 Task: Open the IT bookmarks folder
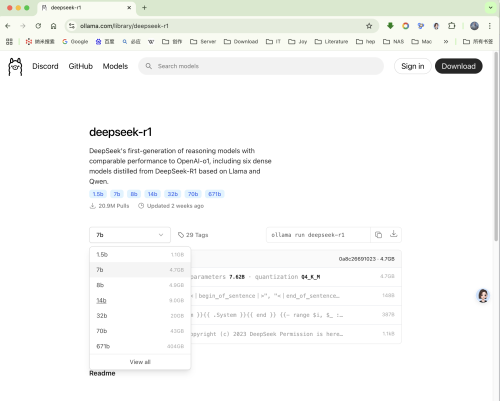273,42
